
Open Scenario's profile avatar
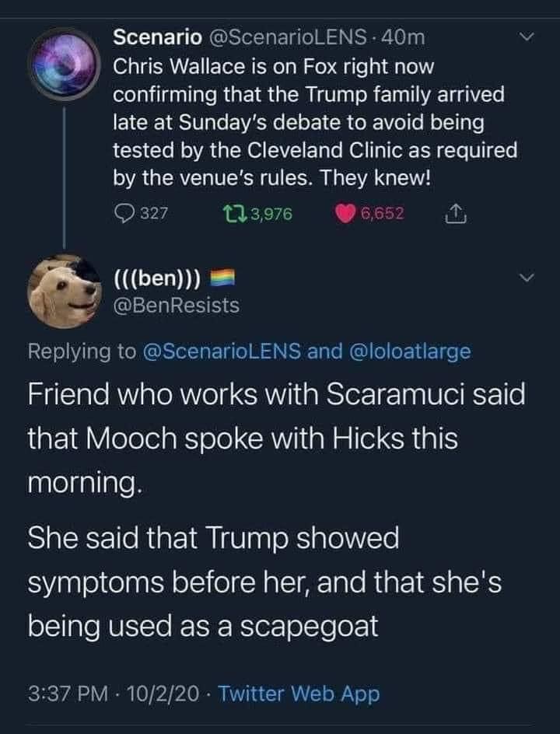click(64, 64)
